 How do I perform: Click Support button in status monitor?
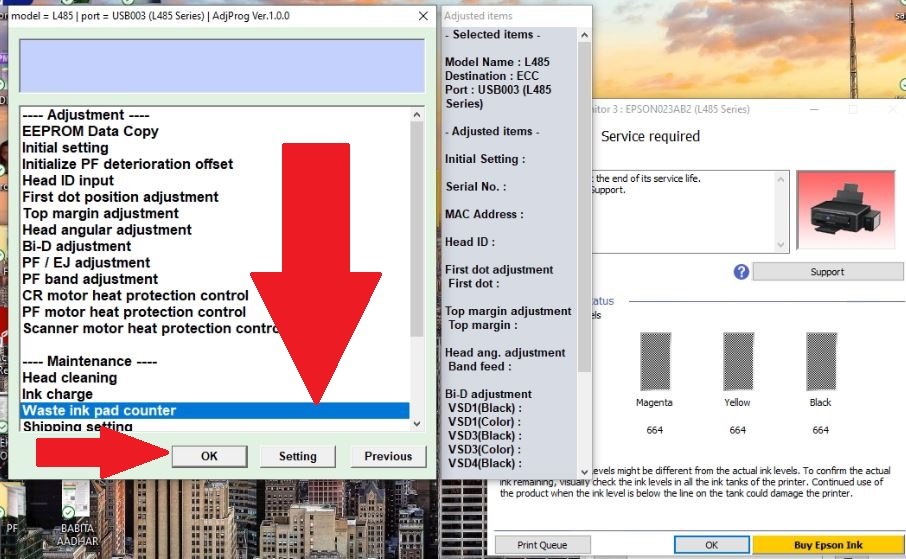pyautogui.click(x=827, y=272)
